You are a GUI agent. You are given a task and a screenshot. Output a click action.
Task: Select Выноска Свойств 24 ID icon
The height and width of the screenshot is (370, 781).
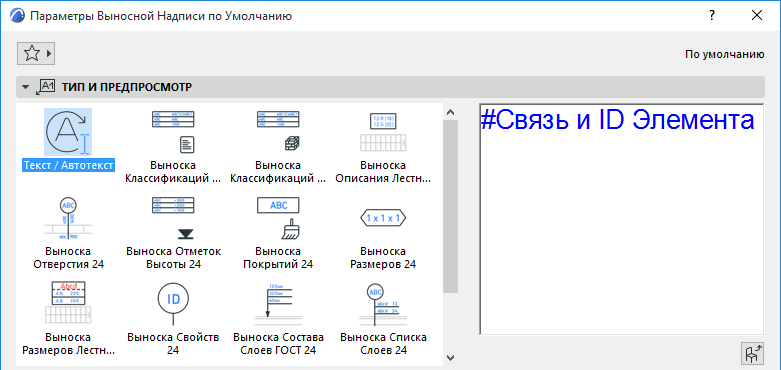pos(173,303)
